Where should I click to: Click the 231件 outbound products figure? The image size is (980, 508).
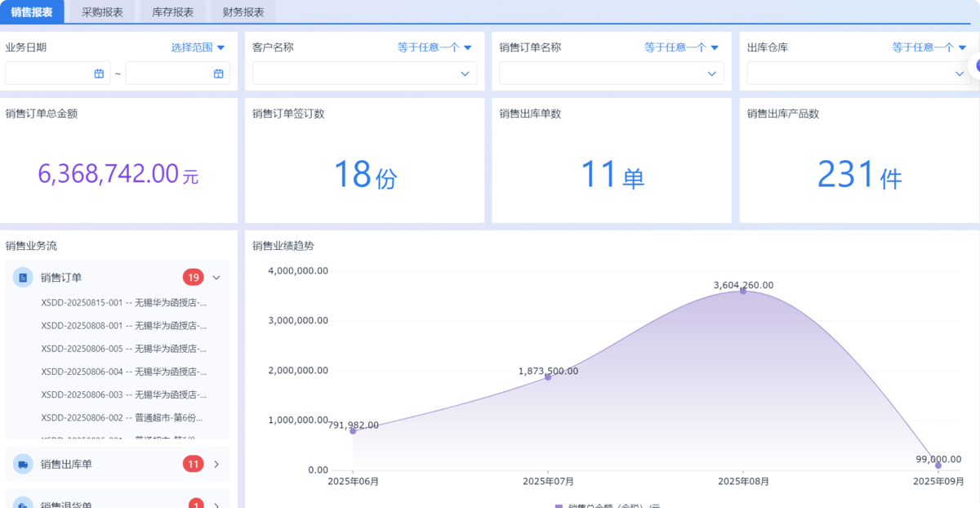coord(859,174)
